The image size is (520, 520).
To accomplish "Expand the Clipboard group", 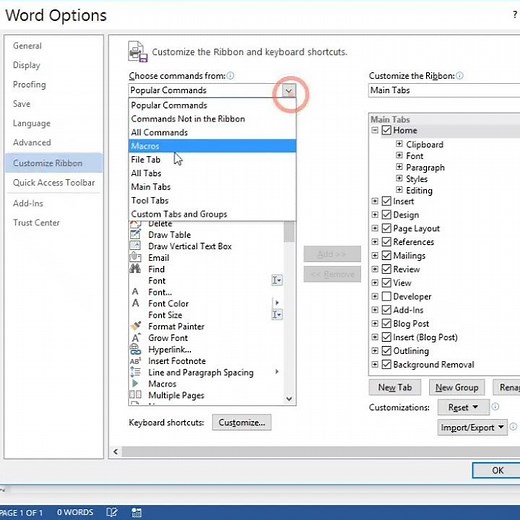I will click(399, 144).
